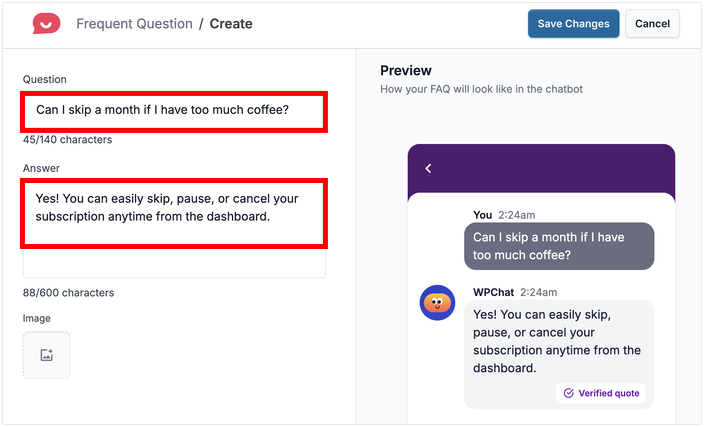Click the verified checkmark icon

[x=569, y=393]
